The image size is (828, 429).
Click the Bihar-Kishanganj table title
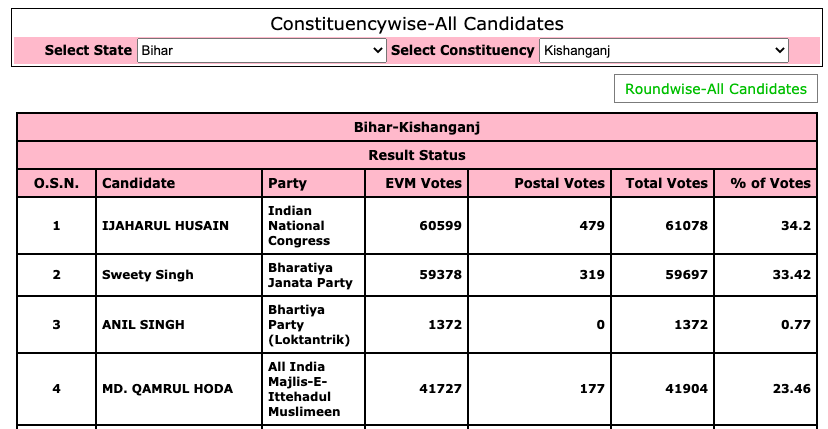[x=417, y=128]
